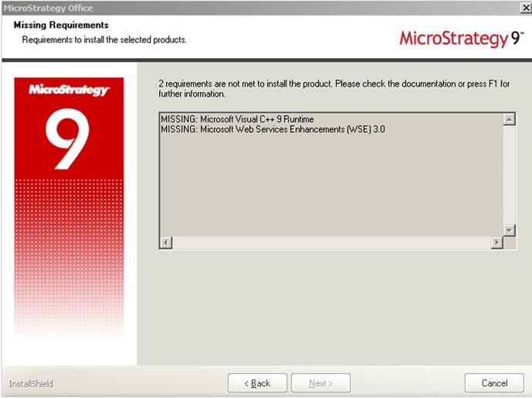Screen dimensions: 532x398
Task: Close the MicroStrategy Office installer window
Action: coord(526,8)
